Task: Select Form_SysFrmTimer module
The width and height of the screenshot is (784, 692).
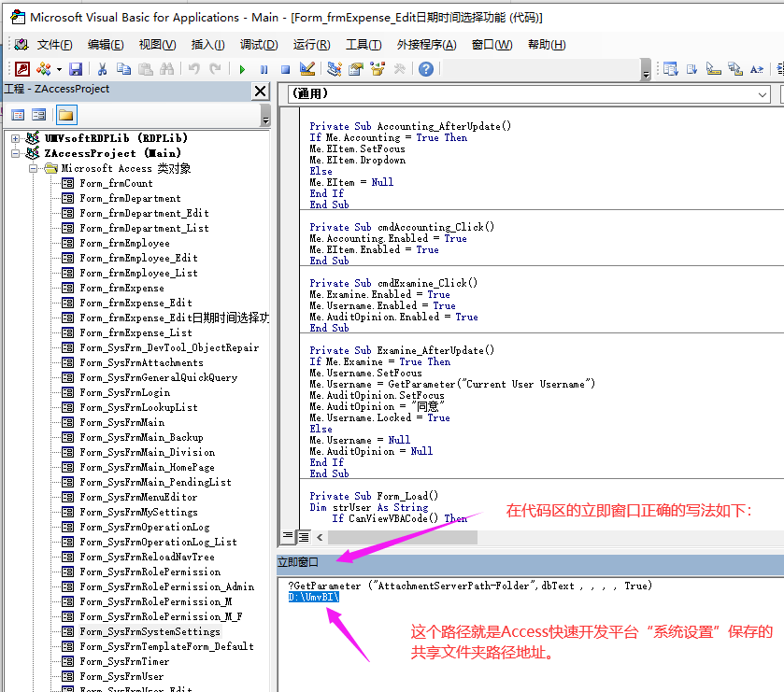Action: click(124, 661)
